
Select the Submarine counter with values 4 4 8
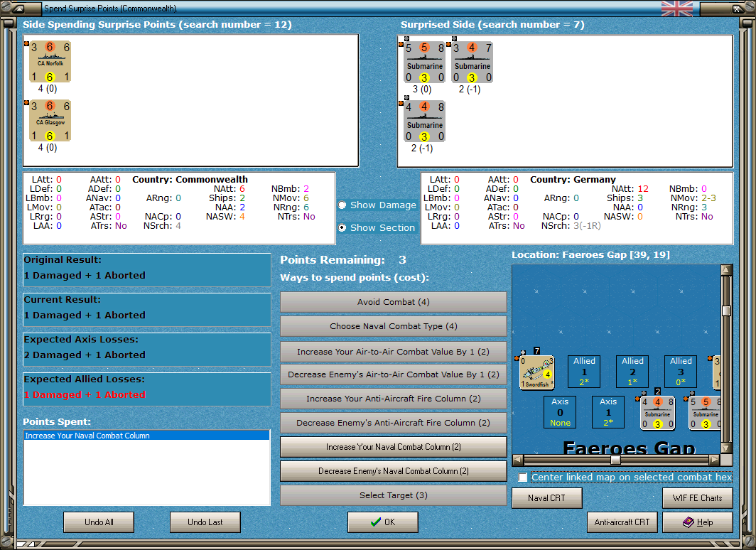(x=424, y=121)
